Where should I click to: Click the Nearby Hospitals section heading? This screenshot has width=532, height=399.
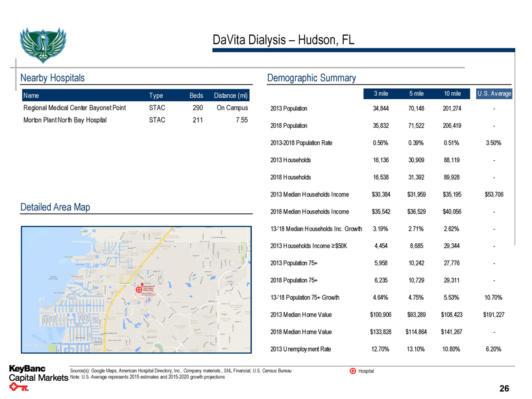click(x=53, y=78)
